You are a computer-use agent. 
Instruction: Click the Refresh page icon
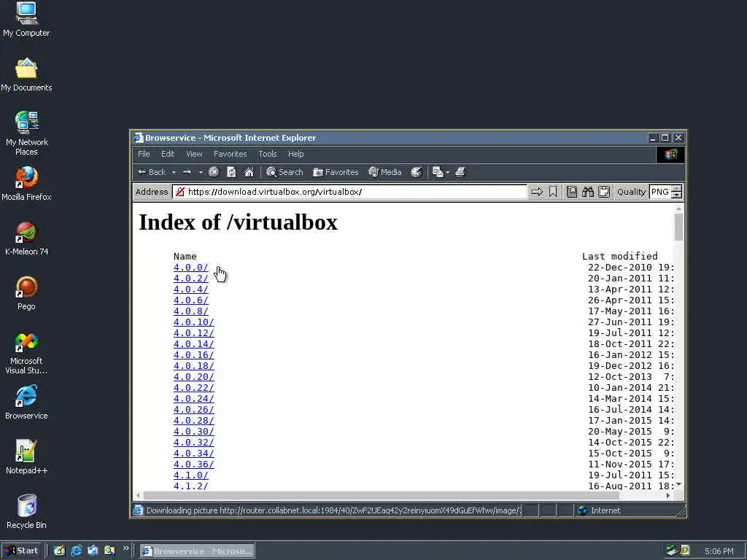[231, 172]
